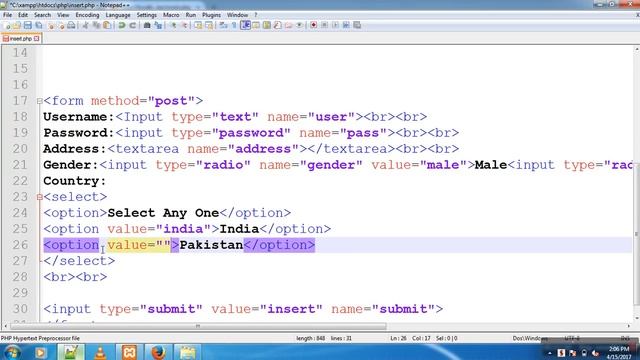Click the Close All toolbar icon
The width and height of the screenshot is (640, 360).
pos(61,25)
